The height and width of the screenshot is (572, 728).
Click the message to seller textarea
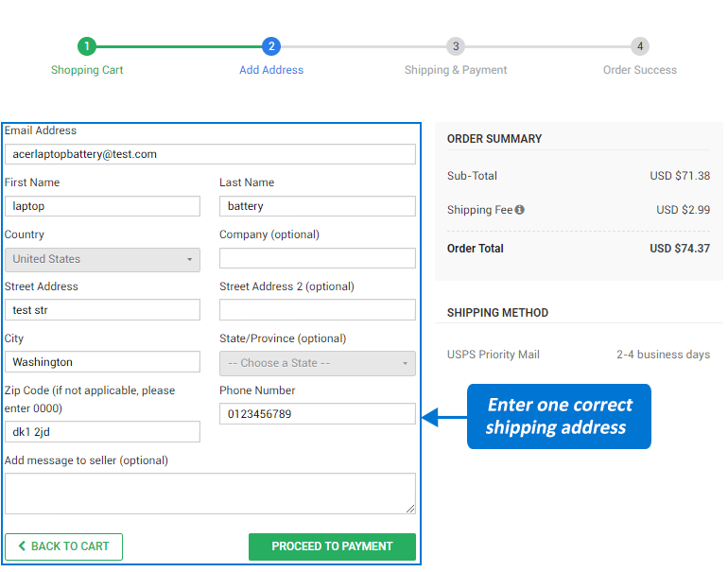pyautogui.click(x=210, y=494)
